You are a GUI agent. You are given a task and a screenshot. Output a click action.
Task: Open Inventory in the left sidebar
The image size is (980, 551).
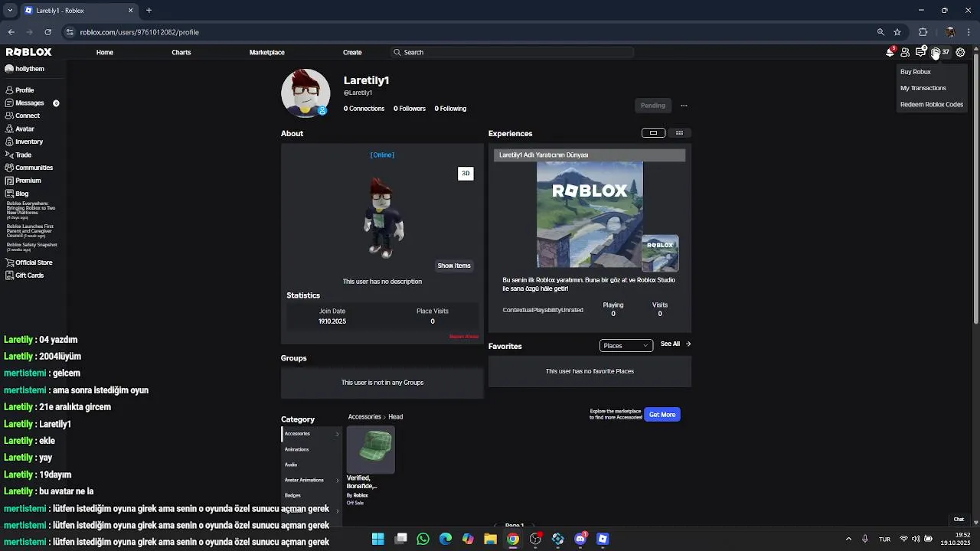pyautogui.click(x=24, y=142)
